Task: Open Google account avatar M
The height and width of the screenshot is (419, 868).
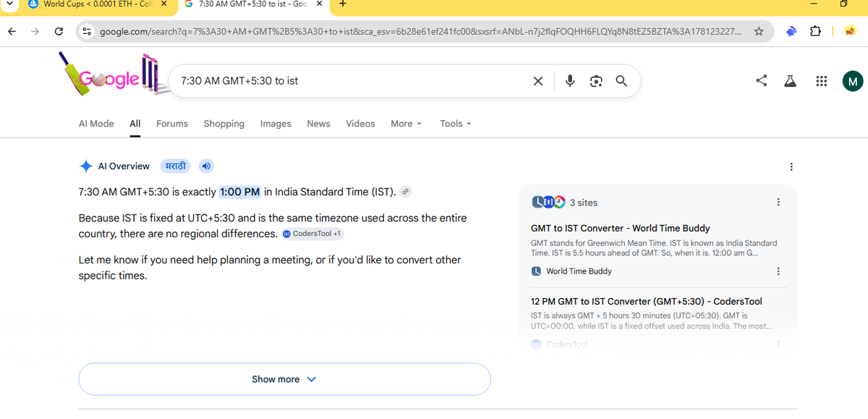Action: tap(853, 81)
